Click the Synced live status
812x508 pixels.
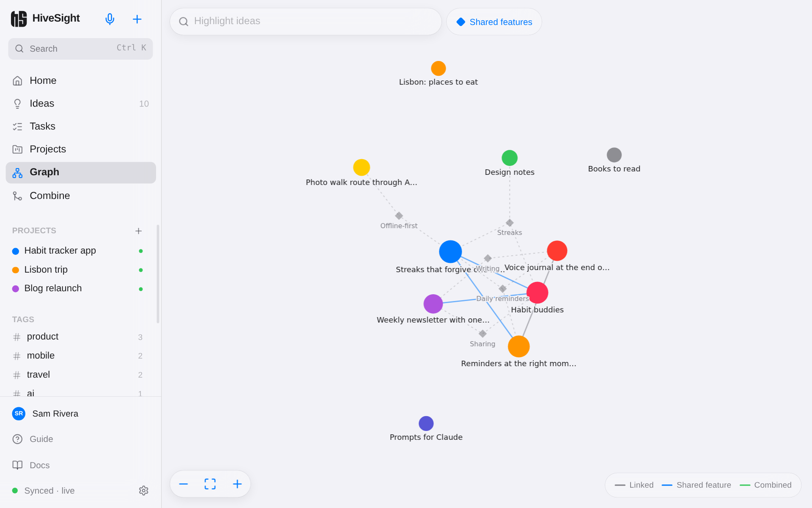coord(44,491)
